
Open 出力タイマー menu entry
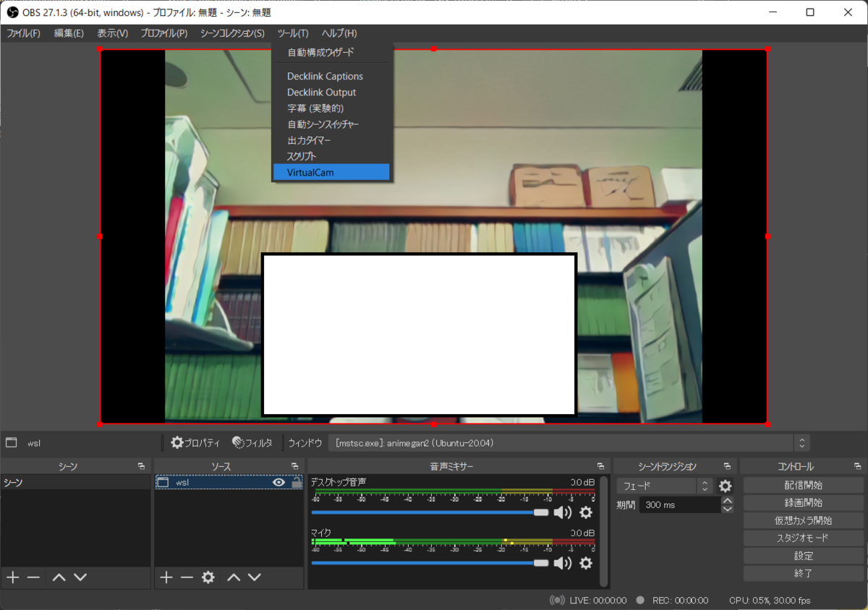tap(331, 140)
